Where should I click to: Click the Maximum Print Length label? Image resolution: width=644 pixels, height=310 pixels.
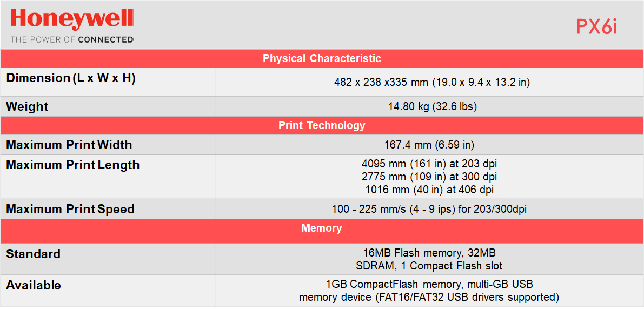click(72, 165)
